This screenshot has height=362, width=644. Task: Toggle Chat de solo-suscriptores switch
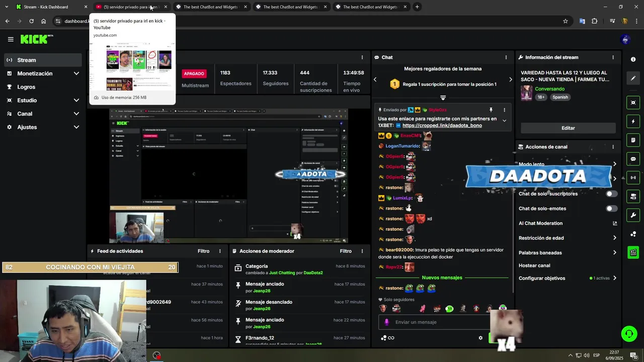coord(611,194)
